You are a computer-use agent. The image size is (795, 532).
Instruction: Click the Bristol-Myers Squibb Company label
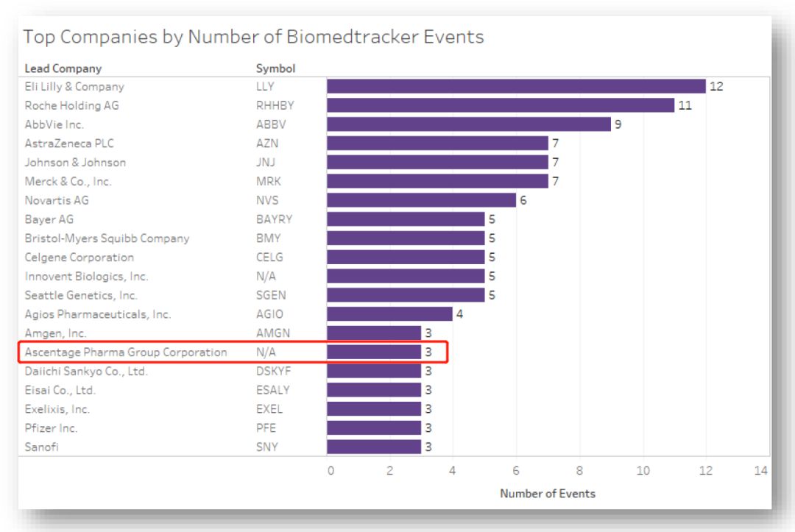(x=107, y=238)
